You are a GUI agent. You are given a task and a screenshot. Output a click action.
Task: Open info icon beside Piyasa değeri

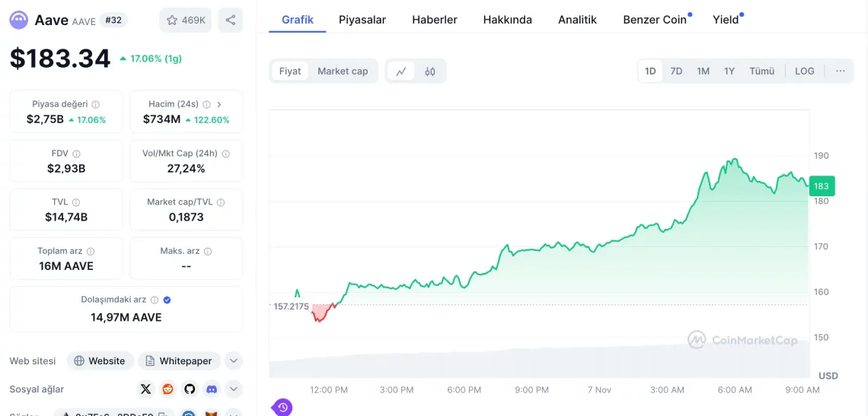[x=96, y=104]
